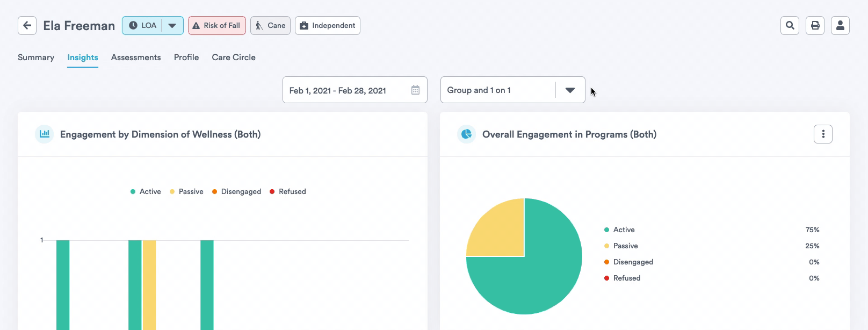This screenshot has height=330, width=868.
Task: Click the pie chart icon beside Overall Engagement
Action: 466,134
